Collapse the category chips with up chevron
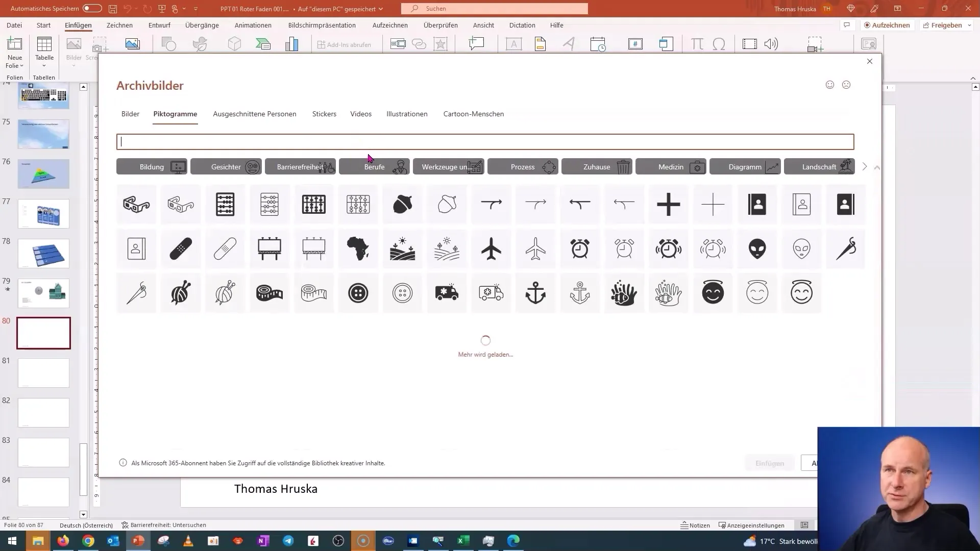 pyautogui.click(x=877, y=167)
